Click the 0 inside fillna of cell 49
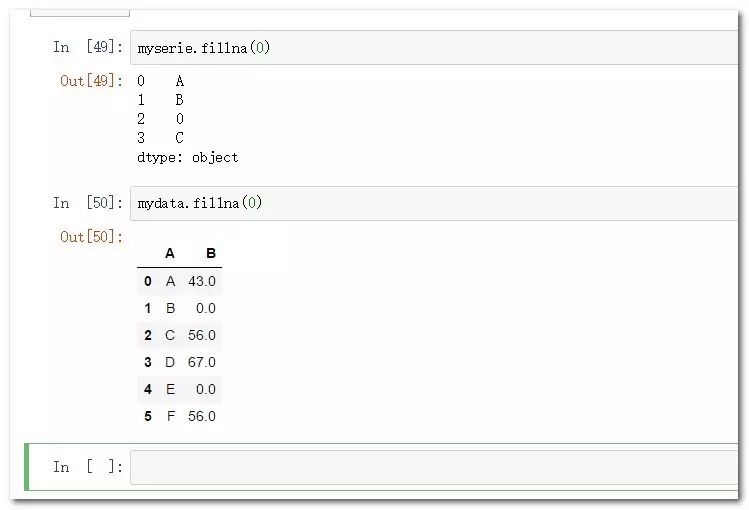This screenshot has width=749, height=510. coord(259,47)
